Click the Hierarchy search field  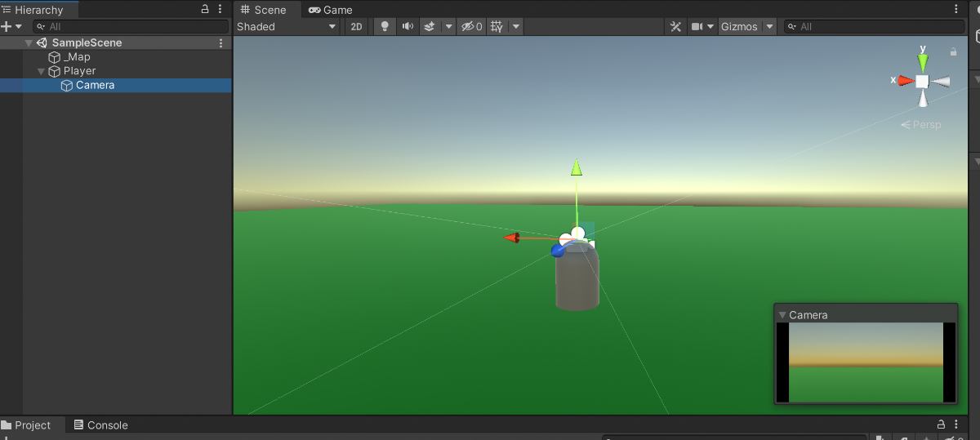click(131, 26)
